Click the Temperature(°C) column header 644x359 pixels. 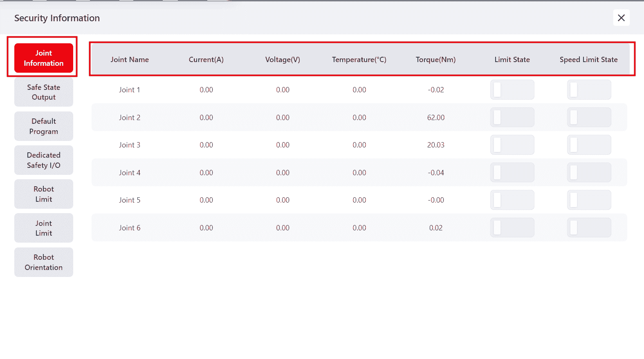click(x=359, y=60)
